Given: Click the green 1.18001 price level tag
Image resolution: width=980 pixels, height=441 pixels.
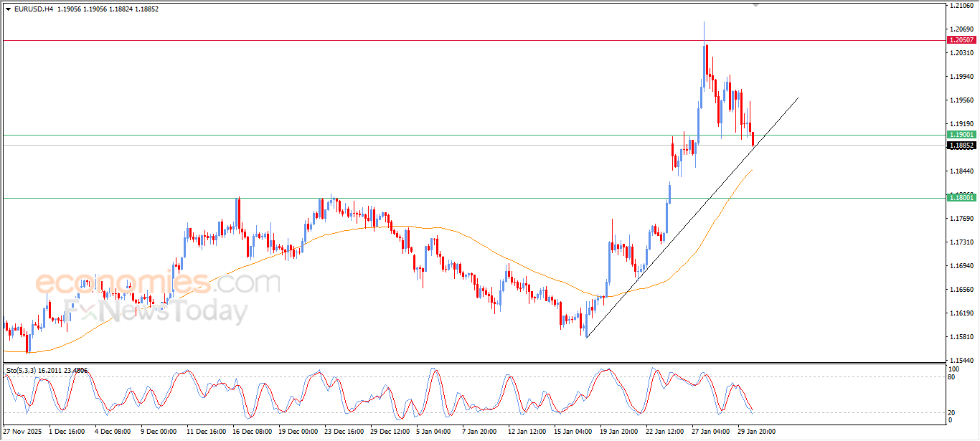Looking at the screenshot, I should point(961,198).
